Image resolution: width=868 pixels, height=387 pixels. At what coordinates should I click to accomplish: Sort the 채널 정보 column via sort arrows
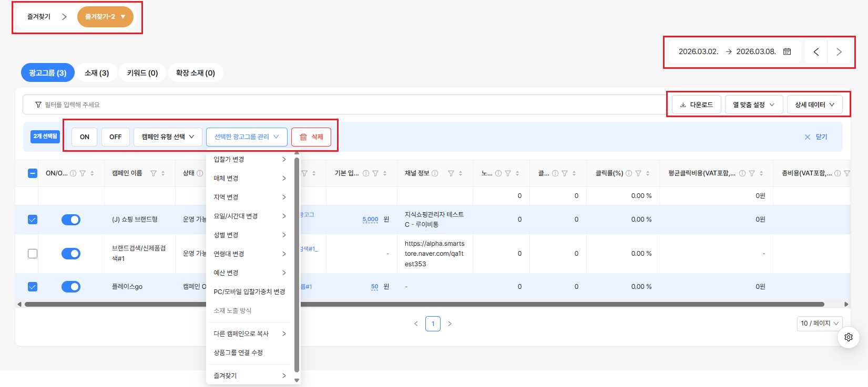(461, 173)
